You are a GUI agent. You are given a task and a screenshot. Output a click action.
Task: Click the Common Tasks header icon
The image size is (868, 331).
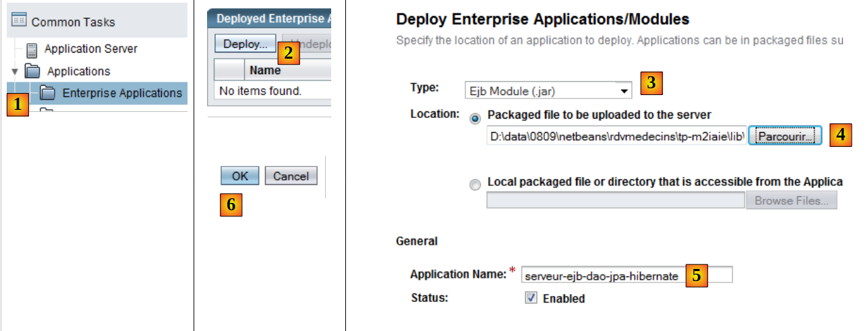click(x=18, y=21)
